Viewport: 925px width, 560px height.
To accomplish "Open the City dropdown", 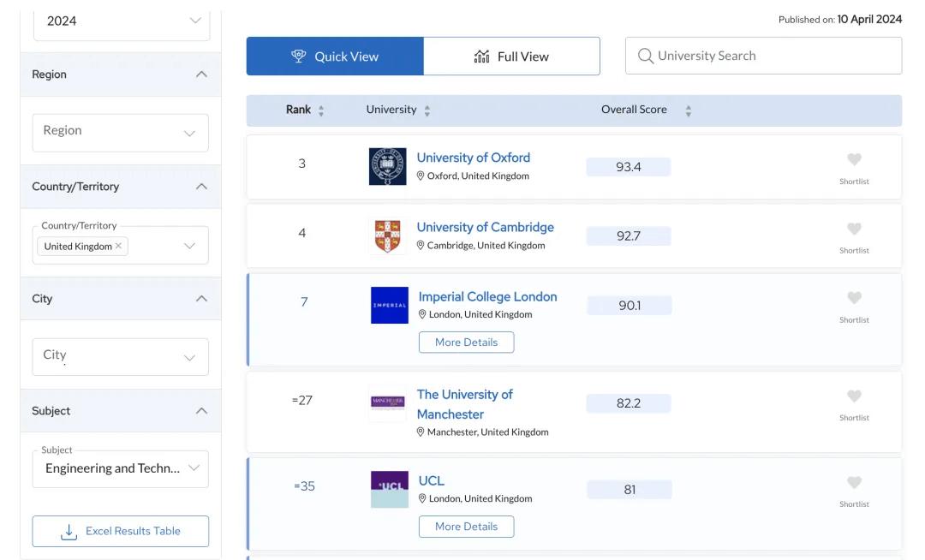I will [121, 356].
